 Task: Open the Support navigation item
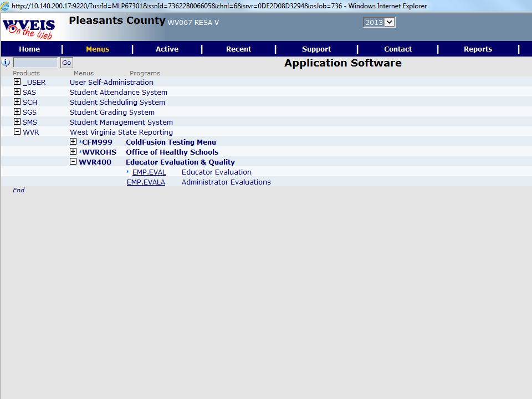pos(316,49)
